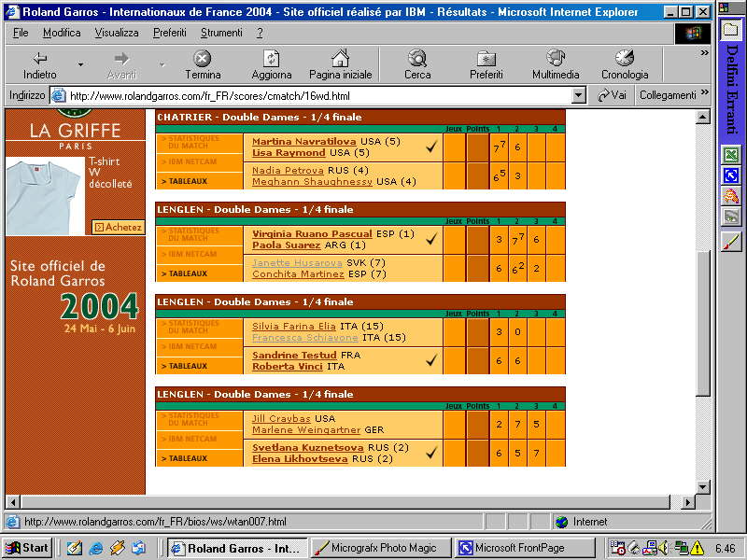Open the Strumenti menu
Viewport: 747px width, 560px height.
[x=221, y=33]
